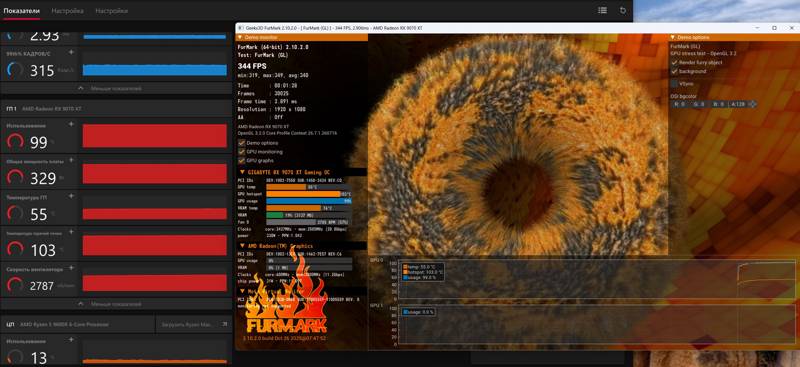Click the red gauge icon beside temperature 55

coord(15,214)
